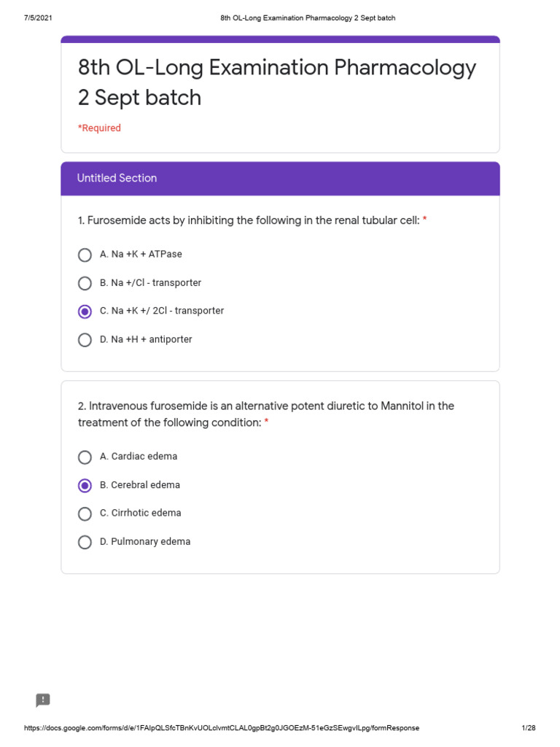Select C. Na +K +/ 2Cl - transporter
Screen dimensions: 560x747
click(x=85, y=311)
